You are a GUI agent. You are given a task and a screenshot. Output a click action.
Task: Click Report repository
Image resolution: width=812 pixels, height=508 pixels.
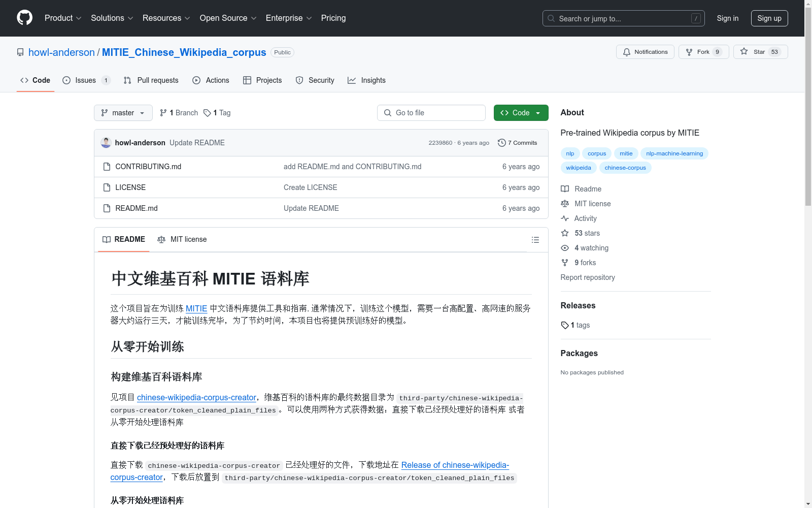tap(588, 277)
